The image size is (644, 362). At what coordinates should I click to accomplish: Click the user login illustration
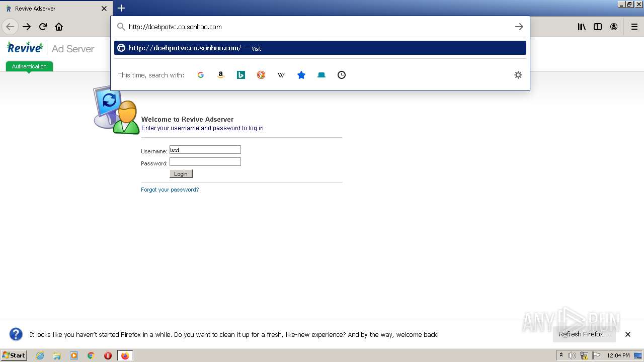[x=116, y=111]
